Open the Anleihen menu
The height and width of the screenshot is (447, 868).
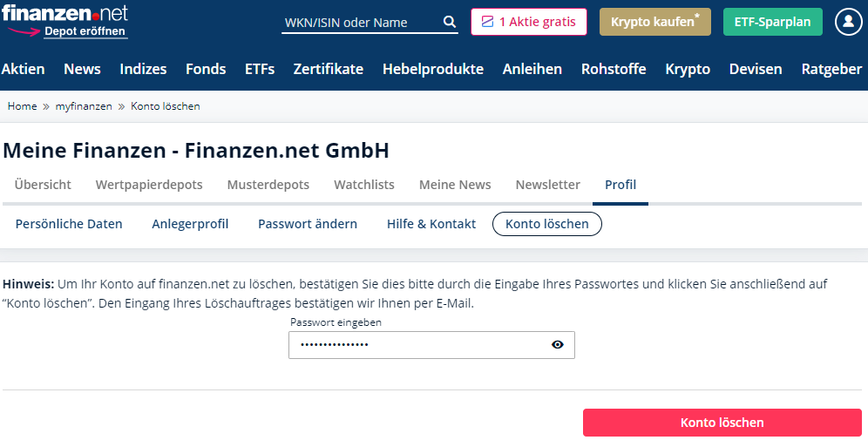click(532, 69)
